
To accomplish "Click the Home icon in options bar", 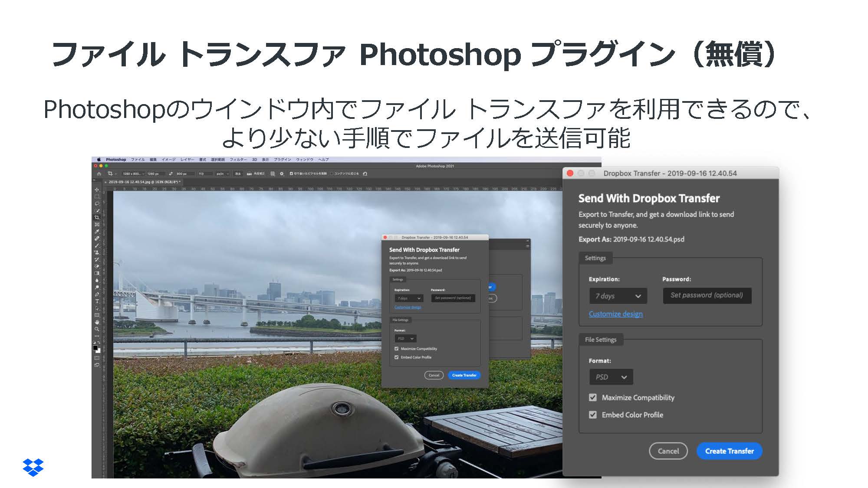I will tap(99, 174).
